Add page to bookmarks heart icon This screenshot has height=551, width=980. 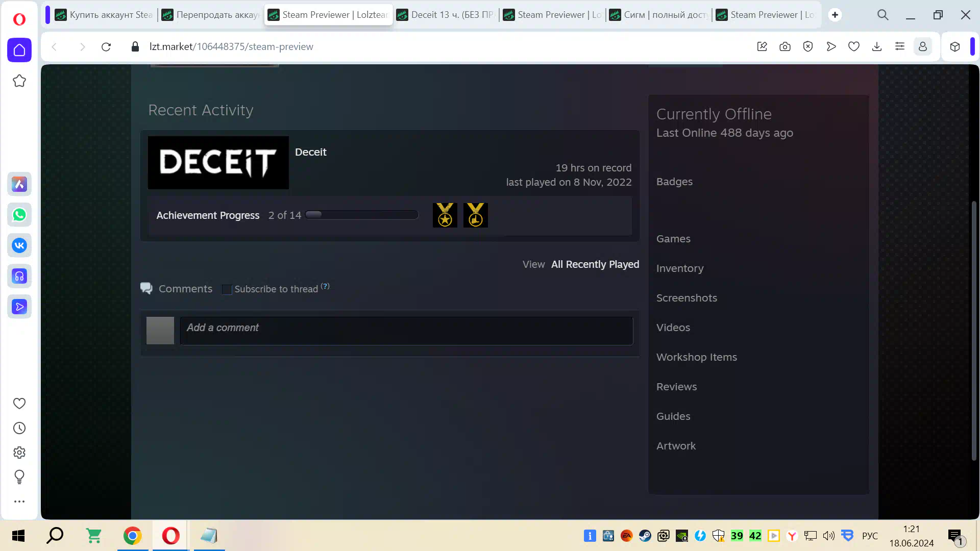[854, 47]
